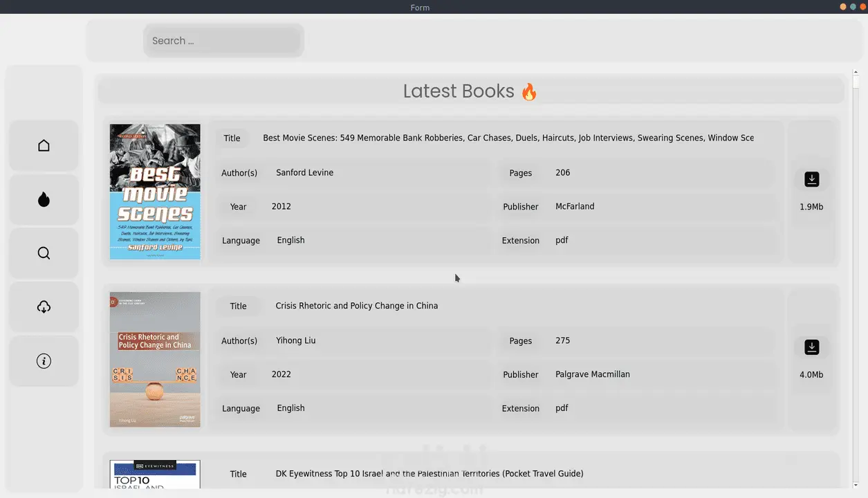Open the info about sidebar icon
The image size is (868, 498).
click(44, 361)
